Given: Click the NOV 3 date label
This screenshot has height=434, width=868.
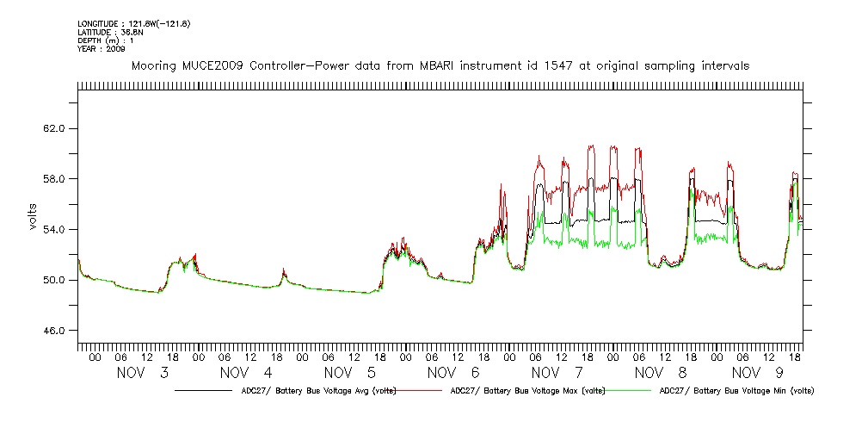Looking at the screenshot, I should click(x=143, y=373).
